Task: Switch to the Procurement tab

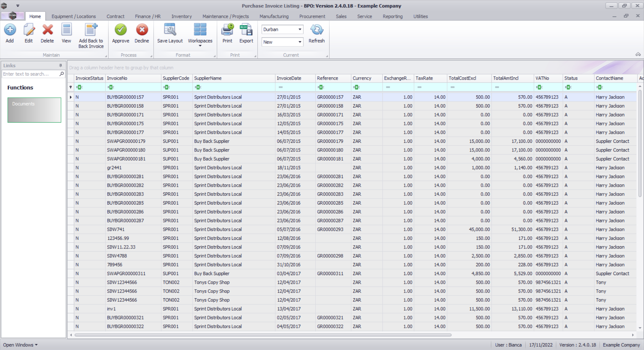Action: 312,16
